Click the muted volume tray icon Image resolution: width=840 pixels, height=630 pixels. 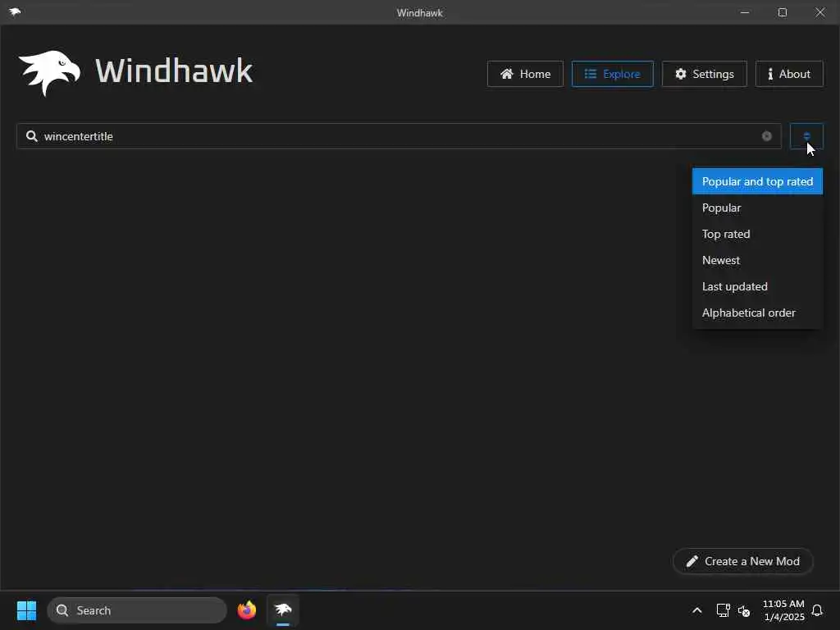(x=744, y=610)
